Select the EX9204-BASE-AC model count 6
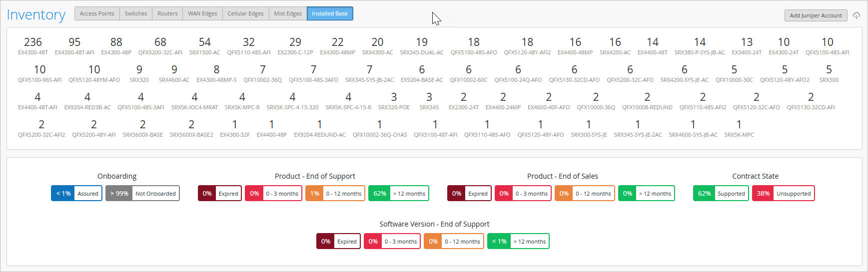This screenshot has height=272, width=868. 422,73
